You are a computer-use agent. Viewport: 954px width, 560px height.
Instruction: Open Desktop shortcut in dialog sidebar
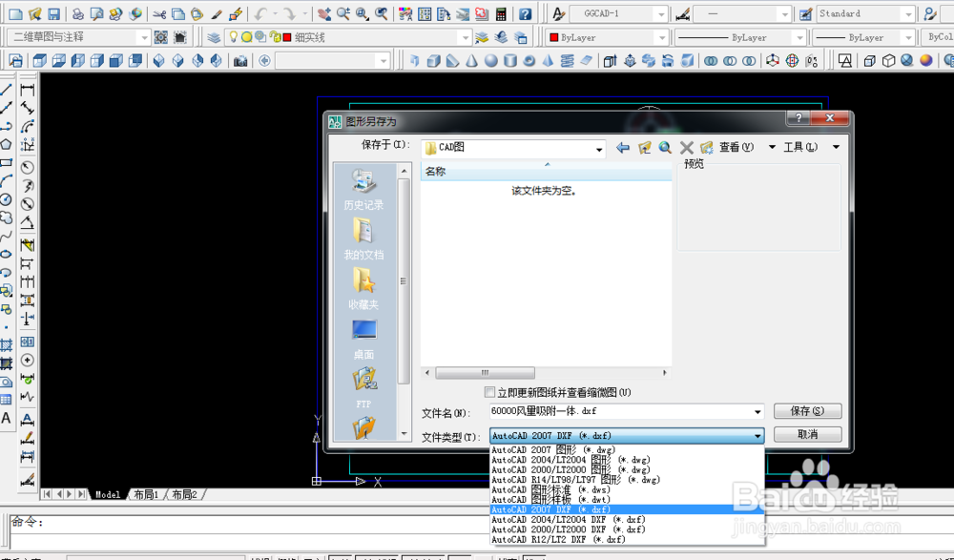[x=363, y=339]
